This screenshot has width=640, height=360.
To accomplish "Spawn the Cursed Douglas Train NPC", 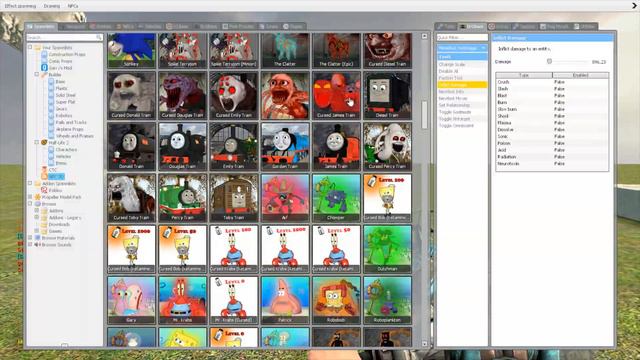I will coord(182,96).
